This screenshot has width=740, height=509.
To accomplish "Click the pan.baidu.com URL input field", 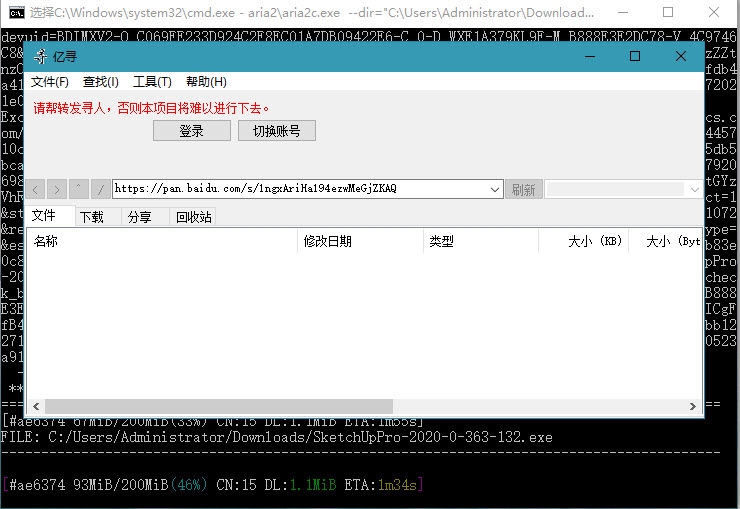I will click(x=300, y=189).
